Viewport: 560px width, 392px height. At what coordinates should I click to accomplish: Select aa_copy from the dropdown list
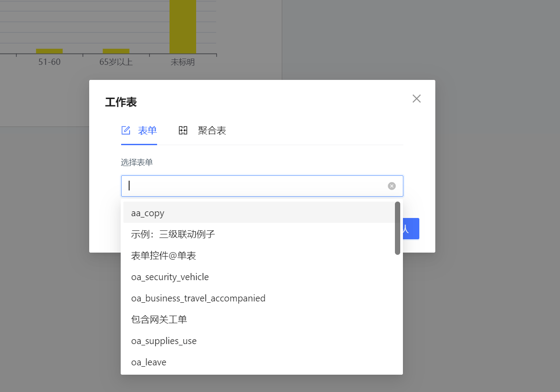[148, 213]
